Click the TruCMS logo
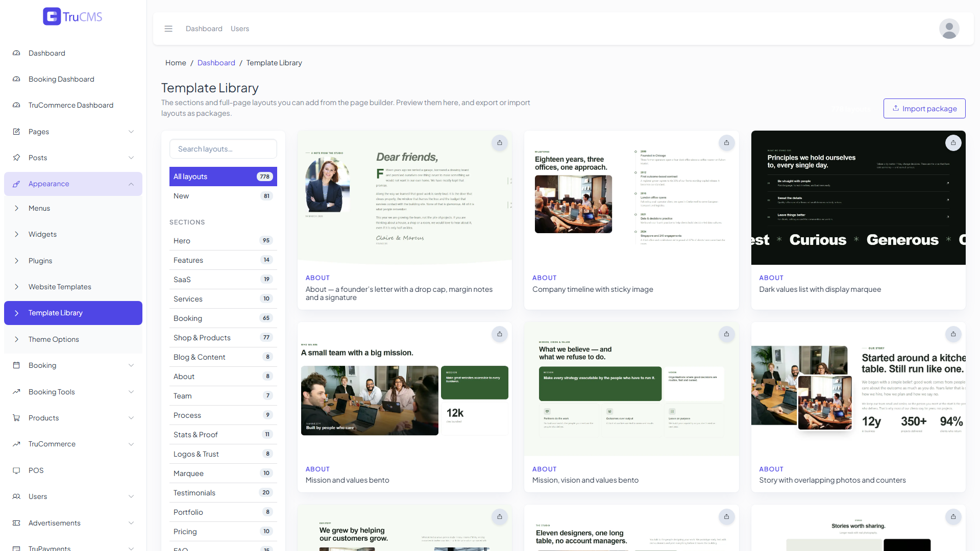 tap(72, 16)
